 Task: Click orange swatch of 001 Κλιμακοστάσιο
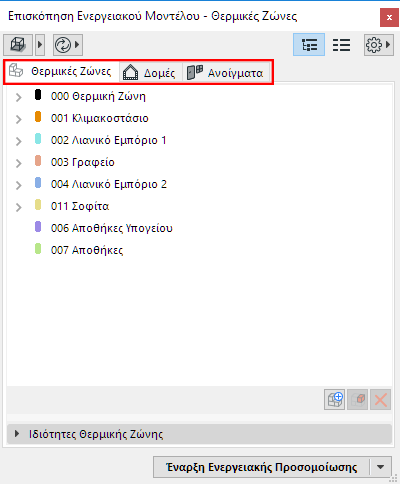click(38, 117)
